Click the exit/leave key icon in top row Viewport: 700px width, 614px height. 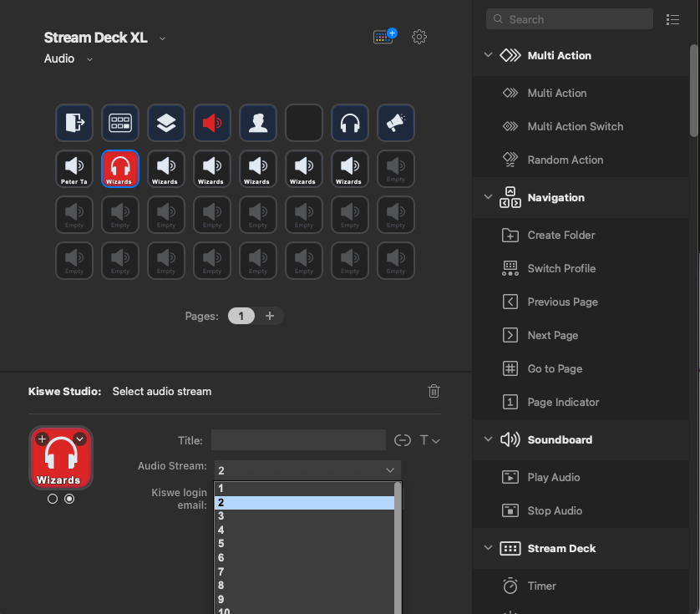(x=74, y=123)
